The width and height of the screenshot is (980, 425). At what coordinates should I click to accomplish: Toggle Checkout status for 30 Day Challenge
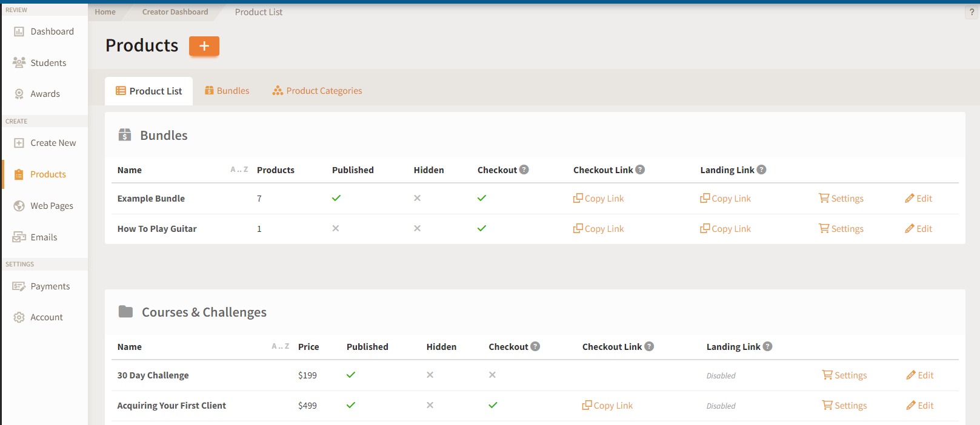[492, 375]
